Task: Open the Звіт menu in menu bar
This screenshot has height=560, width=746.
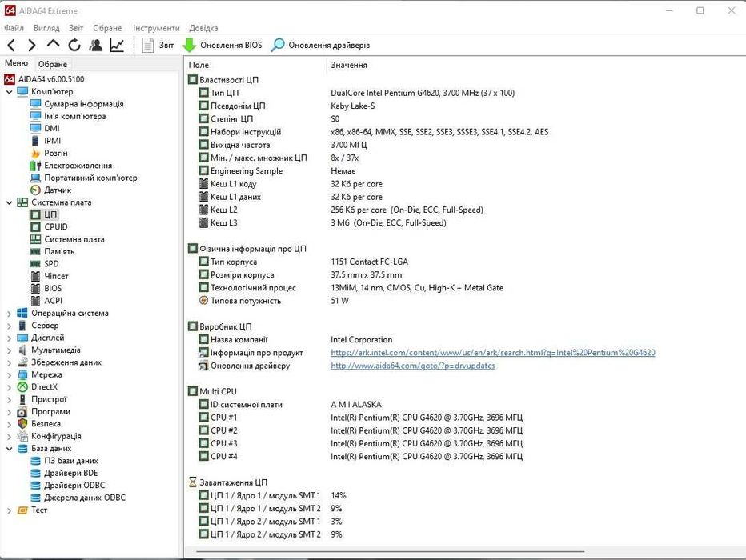Action: [76, 28]
